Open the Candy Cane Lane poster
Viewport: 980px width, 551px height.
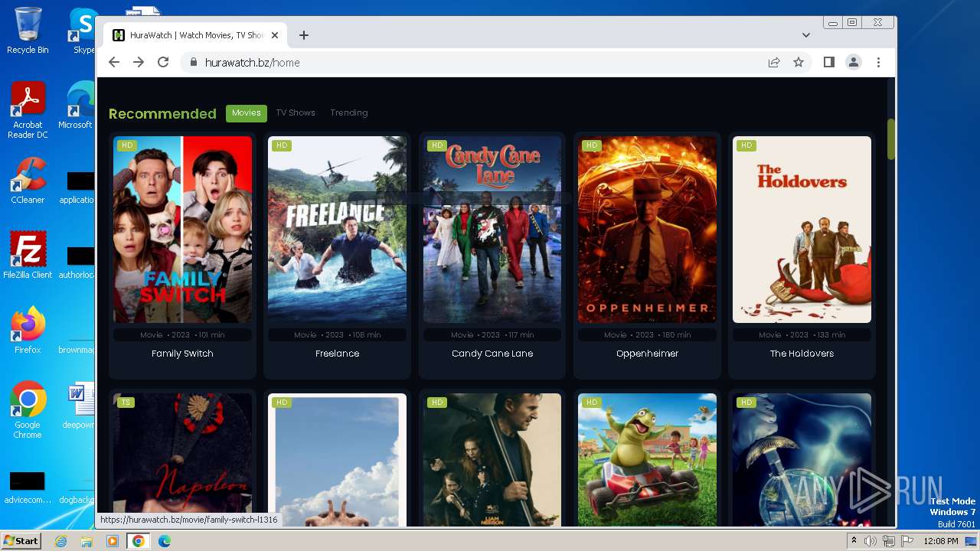pos(492,230)
